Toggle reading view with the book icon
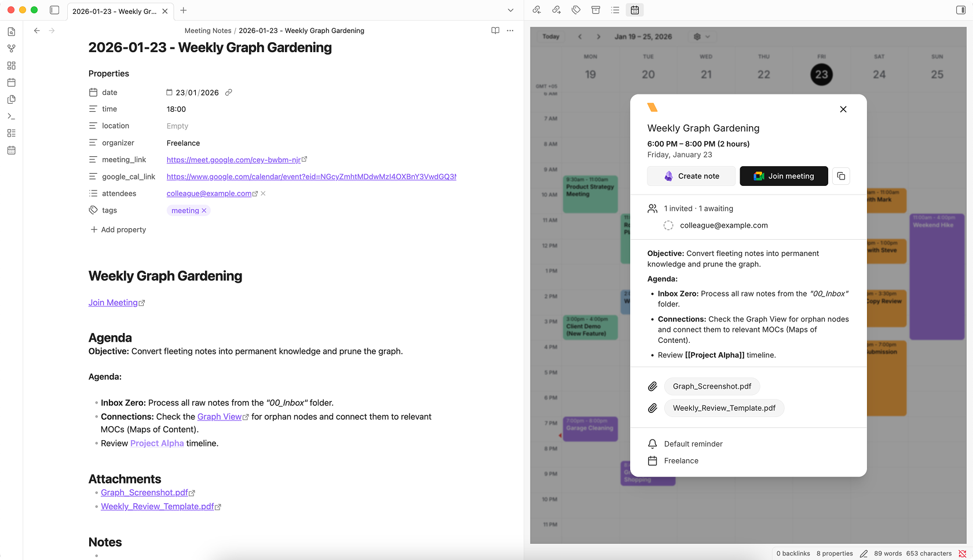Viewport: 973px width, 560px height. [x=495, y=30]
